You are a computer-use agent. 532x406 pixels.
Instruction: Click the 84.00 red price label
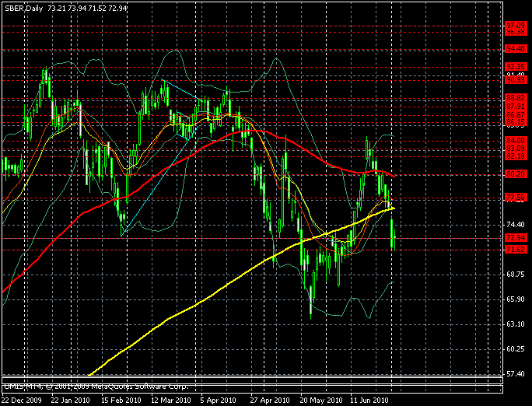pos(516,141)
